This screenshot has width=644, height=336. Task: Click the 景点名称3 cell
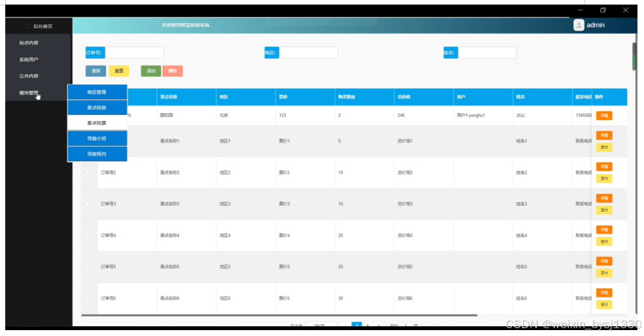coord(186,204)
